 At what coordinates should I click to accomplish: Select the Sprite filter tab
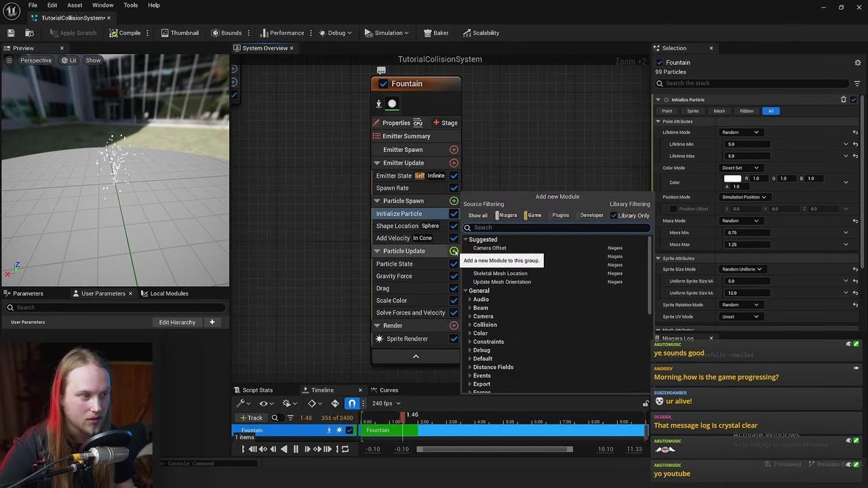tap(692, 111)
